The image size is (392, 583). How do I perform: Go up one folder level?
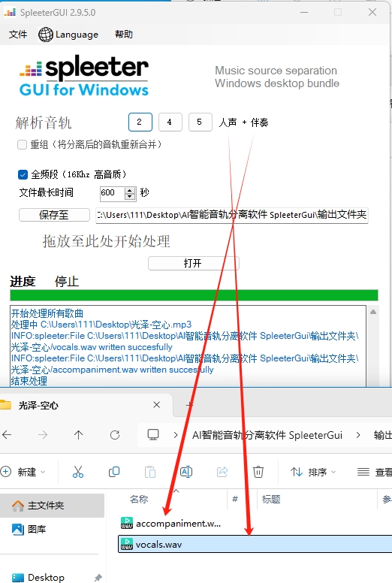(x=78, y=435)
